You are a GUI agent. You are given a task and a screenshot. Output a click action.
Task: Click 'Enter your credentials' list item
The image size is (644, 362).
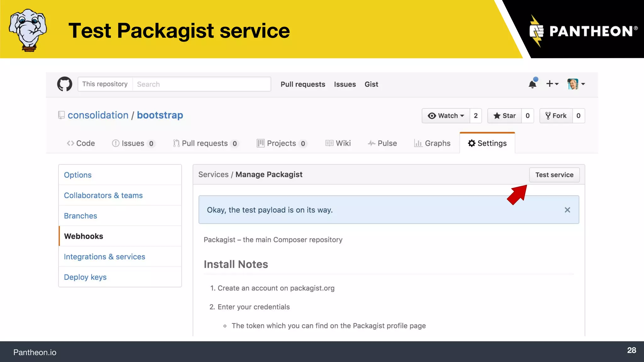click(254, 307)
